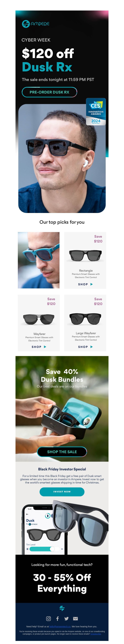Click the Shop The Sale button
The image size is (124, 644).
62,451
